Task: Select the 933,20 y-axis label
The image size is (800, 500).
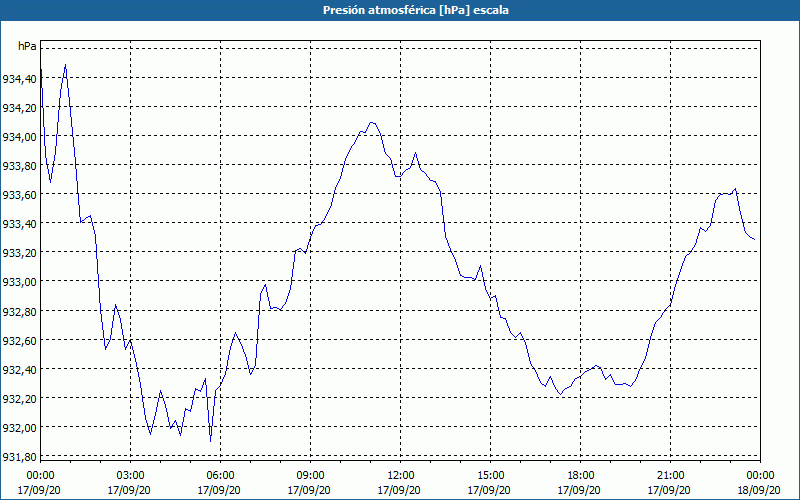Action: click(19, 253)
